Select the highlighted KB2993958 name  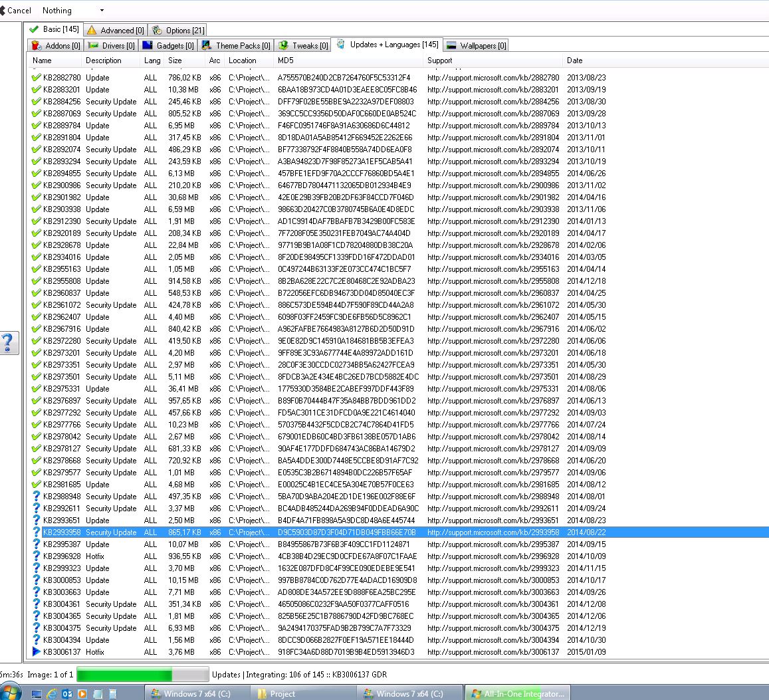coord(62,532)
